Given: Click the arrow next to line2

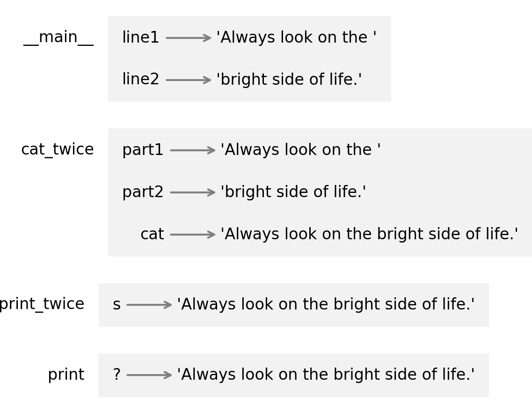Looking at the screenshot, I should pos(189,80).
